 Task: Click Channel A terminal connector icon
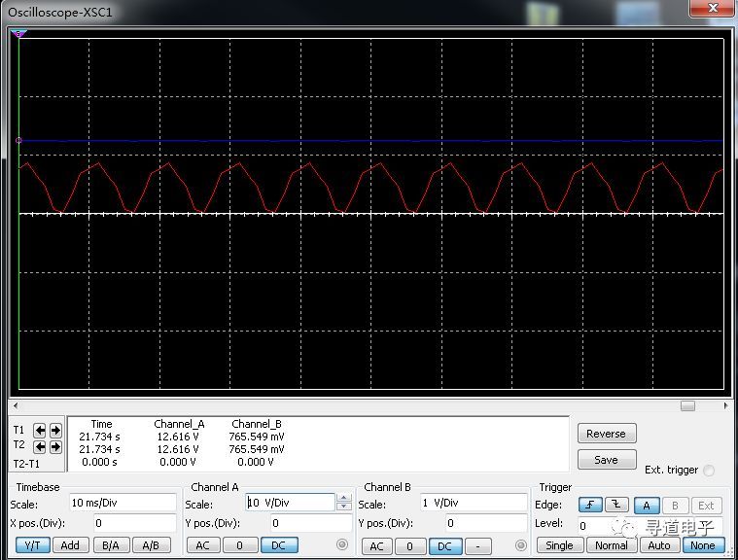341,545
